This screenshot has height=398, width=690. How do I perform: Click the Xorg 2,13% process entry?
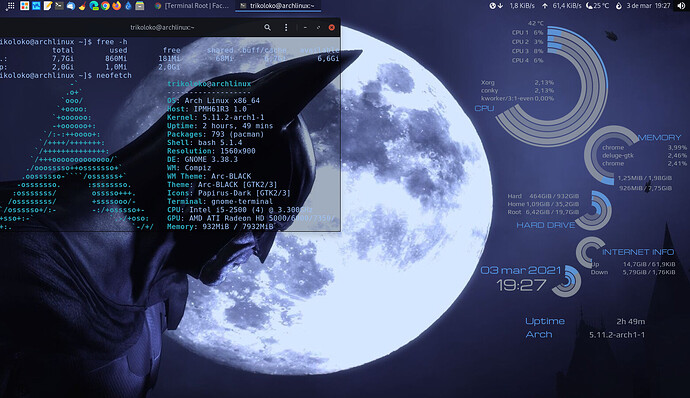518,83
